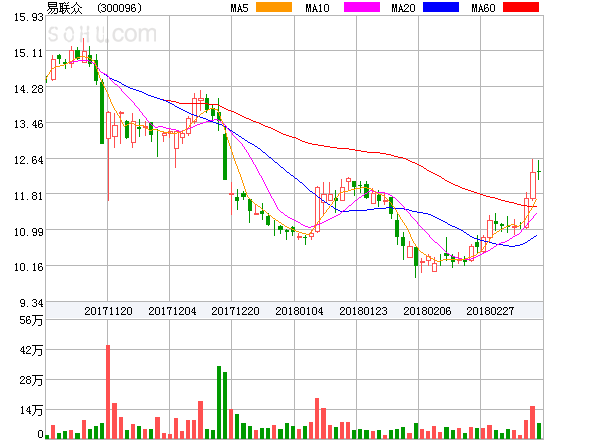This screenshot has width=600, height=440.
Task: Click date label 20171220
Action: click(x=235, y=311)
